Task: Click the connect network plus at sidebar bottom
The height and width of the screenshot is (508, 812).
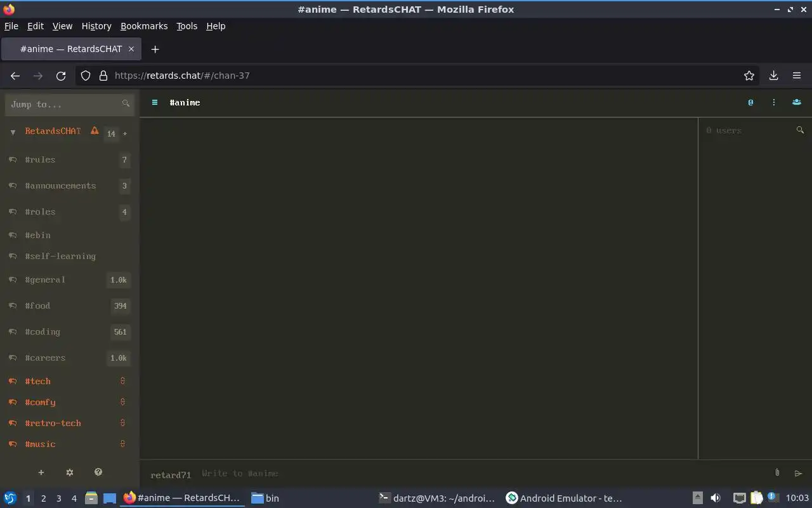Action: (x=41, y=472)
